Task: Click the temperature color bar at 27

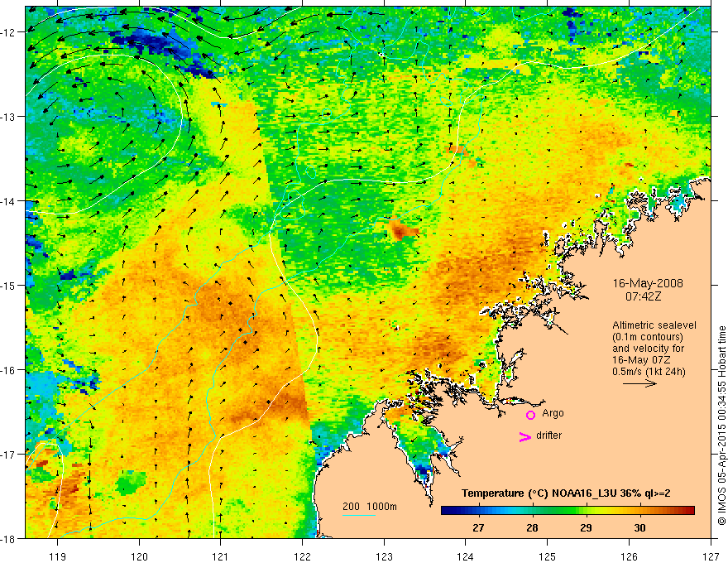Action: click(x=478, y=510)
